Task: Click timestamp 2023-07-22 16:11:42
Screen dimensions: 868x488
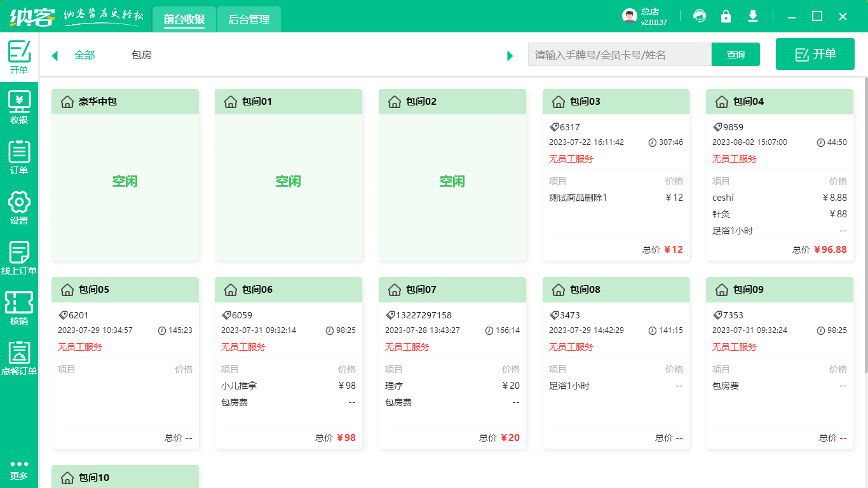Action: point(587,142)
